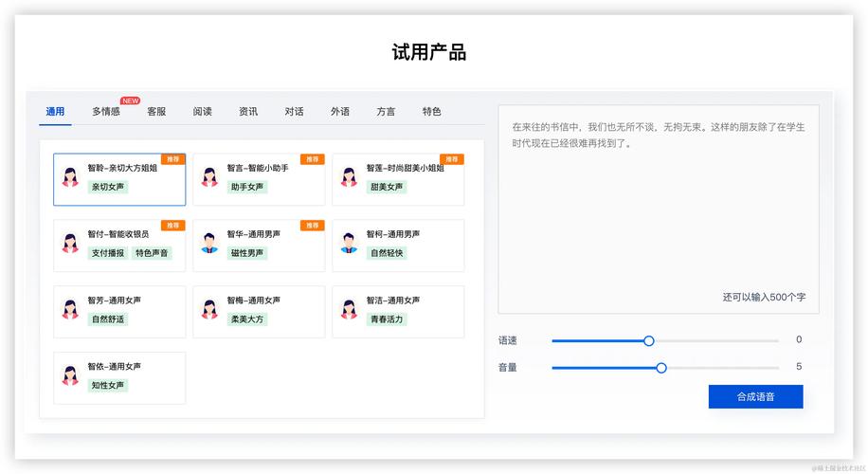Click the 推荐 badge on 智聆 card

point(173,159)
